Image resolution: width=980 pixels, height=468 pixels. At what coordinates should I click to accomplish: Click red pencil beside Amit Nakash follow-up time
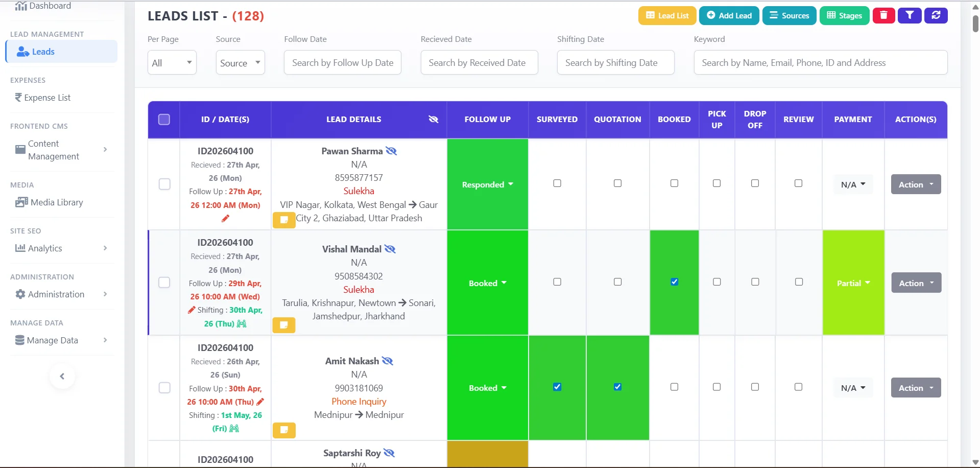pyautogui.click(x=260, y=402)
